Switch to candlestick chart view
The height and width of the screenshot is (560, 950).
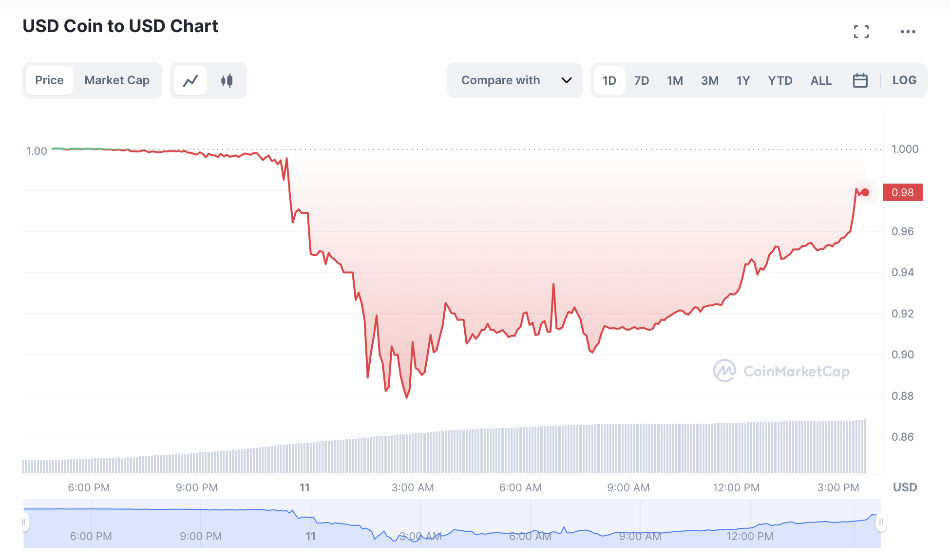coord(227,80)
